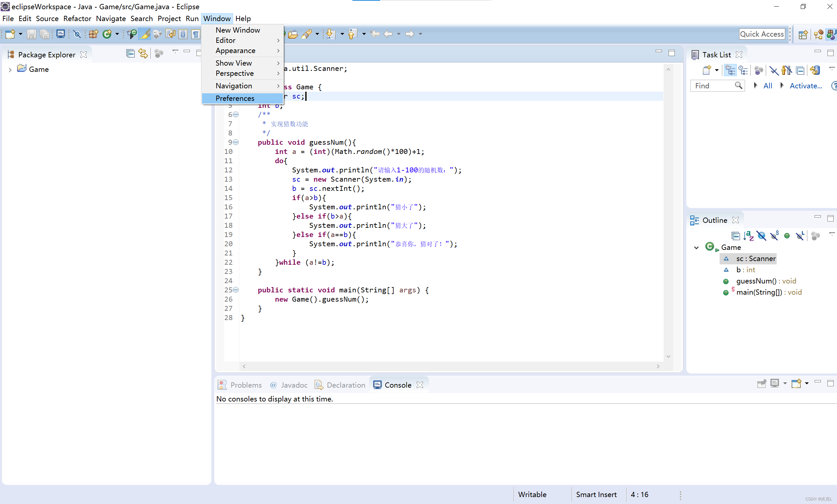
Task: Toggle Hide Non-Public Members in Outline
Action: (787, 236)
